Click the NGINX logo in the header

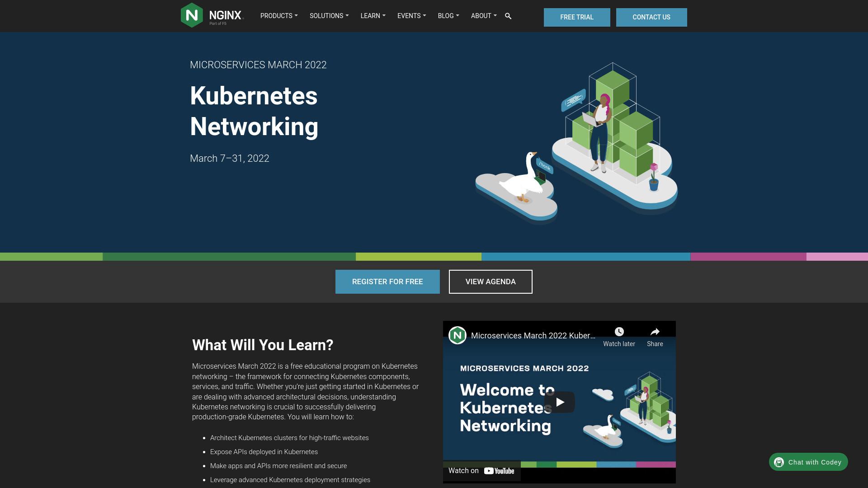pos(212,15)
